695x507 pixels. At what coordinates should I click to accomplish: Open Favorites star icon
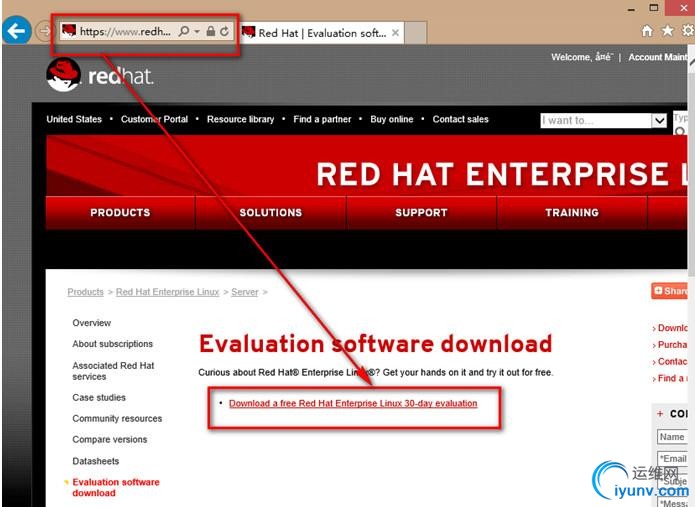(x=667, y=31)
